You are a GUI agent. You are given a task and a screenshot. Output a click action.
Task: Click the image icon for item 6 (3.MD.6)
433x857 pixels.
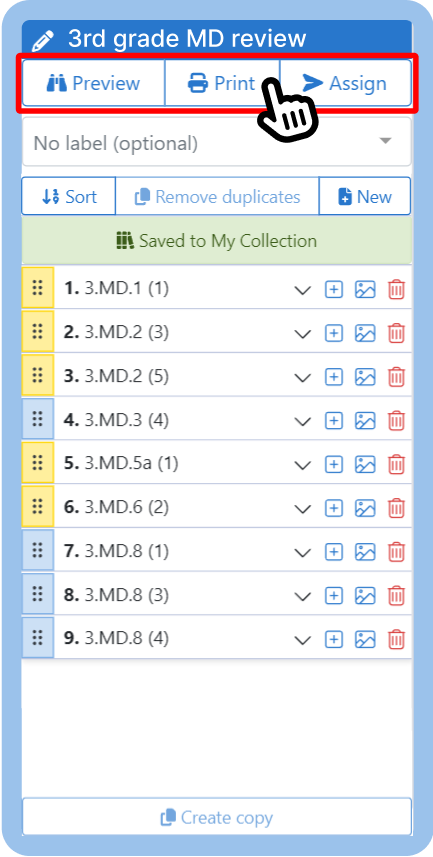coord(365,508)
